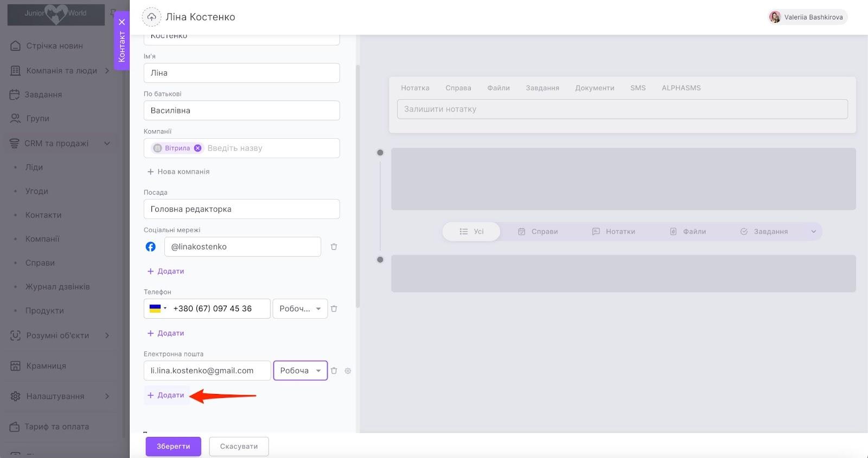The image size is (868, 458).
Task: Expand the timeline filter chevron after Завдання
Action: click(813, 231)
